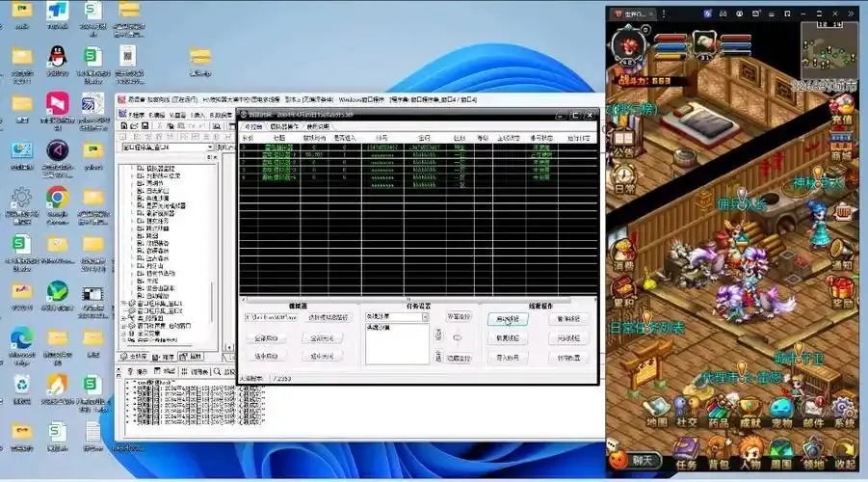Screen dimensions: 868x482
Task: Click the 日常任务列表 board label
Action: click(646, 328)
